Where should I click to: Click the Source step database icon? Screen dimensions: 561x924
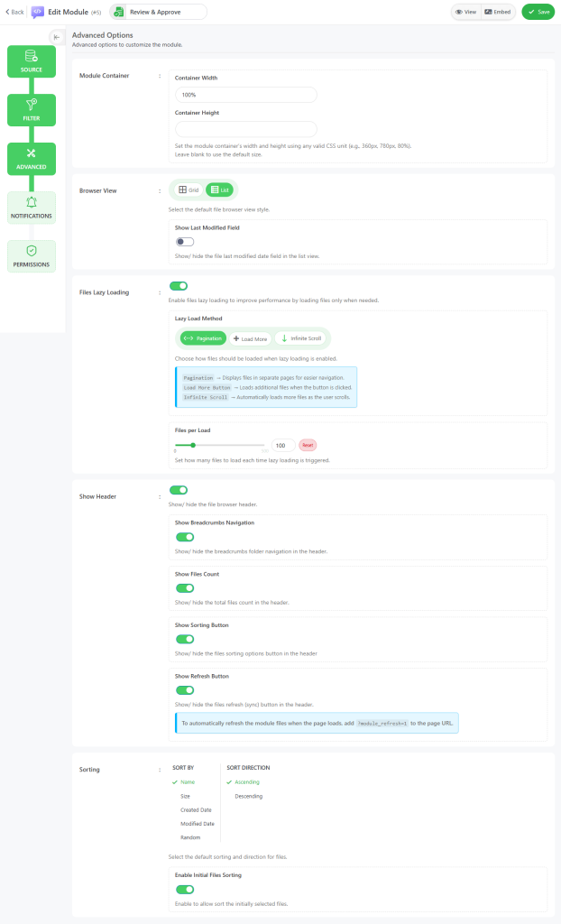[x=32, y=57]
